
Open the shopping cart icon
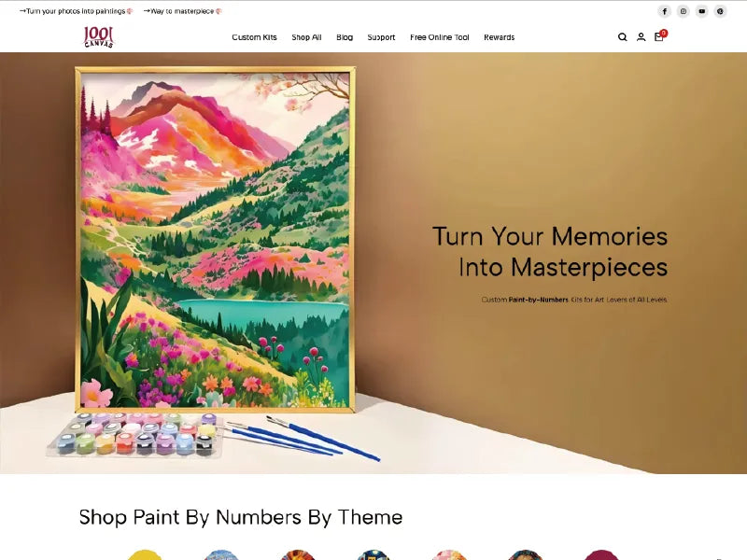(x=660, y=36)
